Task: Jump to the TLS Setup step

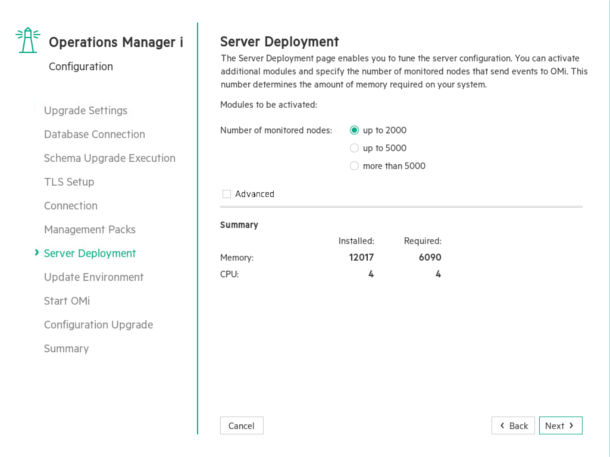Action: pos(69,182)
